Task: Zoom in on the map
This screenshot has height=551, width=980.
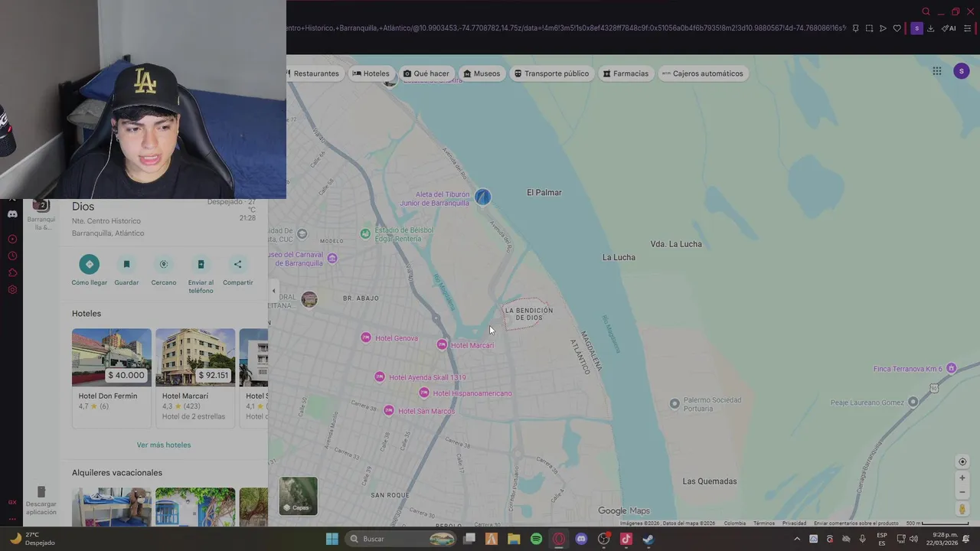Action: point(962,478)
